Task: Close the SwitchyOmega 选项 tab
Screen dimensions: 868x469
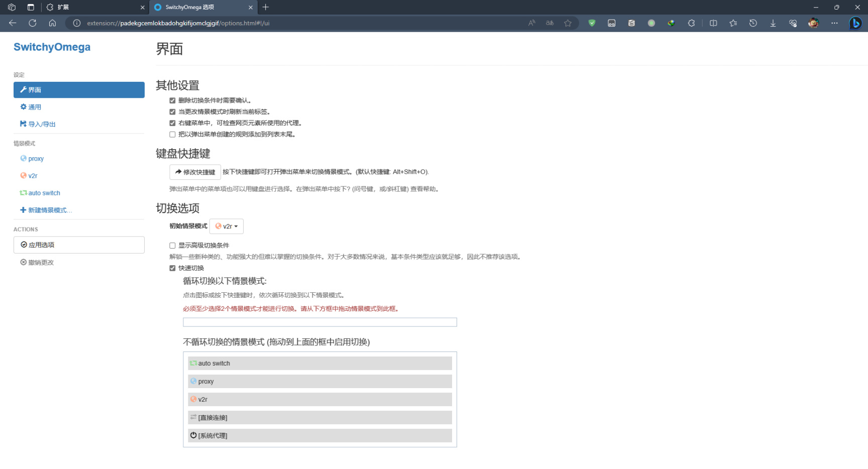Action: click(x=251, y=8)
